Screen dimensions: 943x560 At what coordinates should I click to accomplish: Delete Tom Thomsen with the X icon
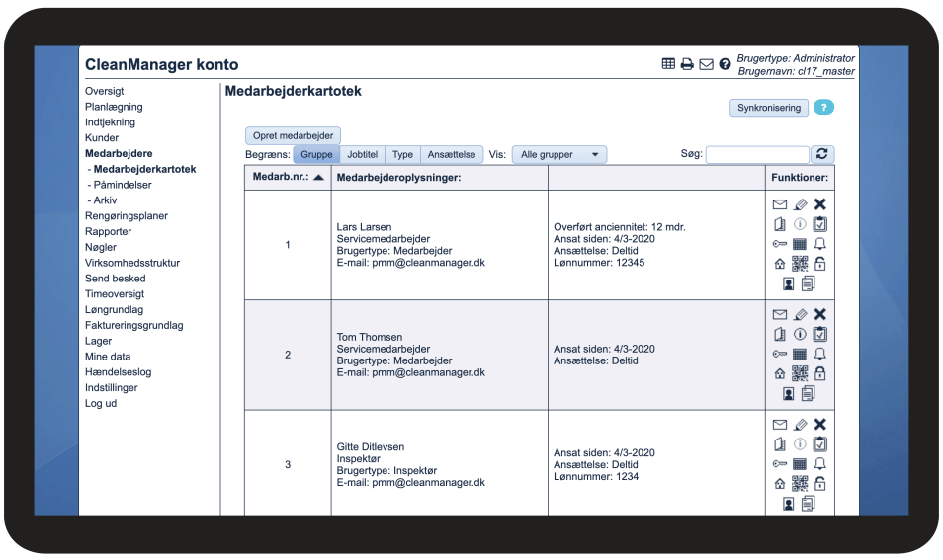click(x=819, y=314)
